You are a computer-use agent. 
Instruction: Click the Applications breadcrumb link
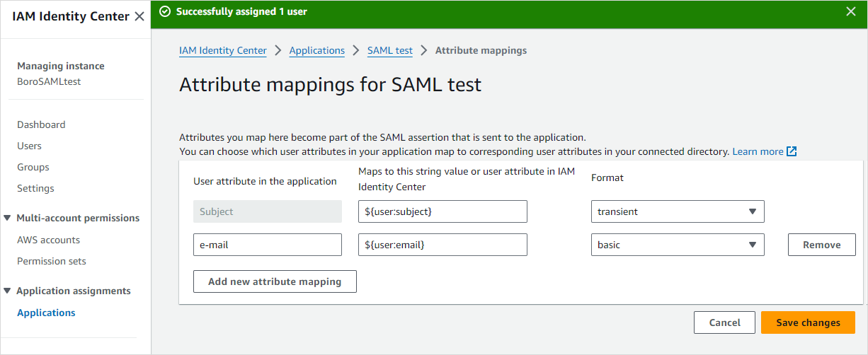[316, 50]
